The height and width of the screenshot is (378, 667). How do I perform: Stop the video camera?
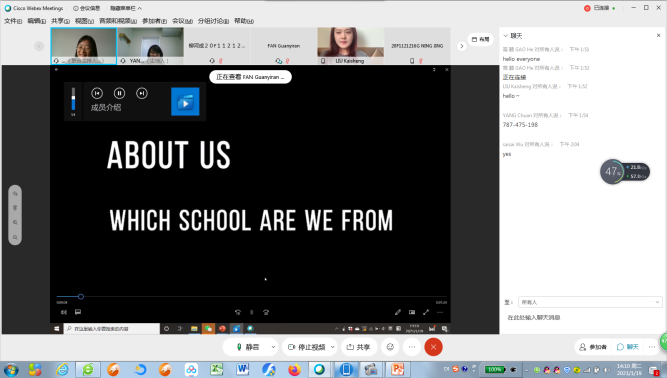pyautogui.click(x=307, y=347)
